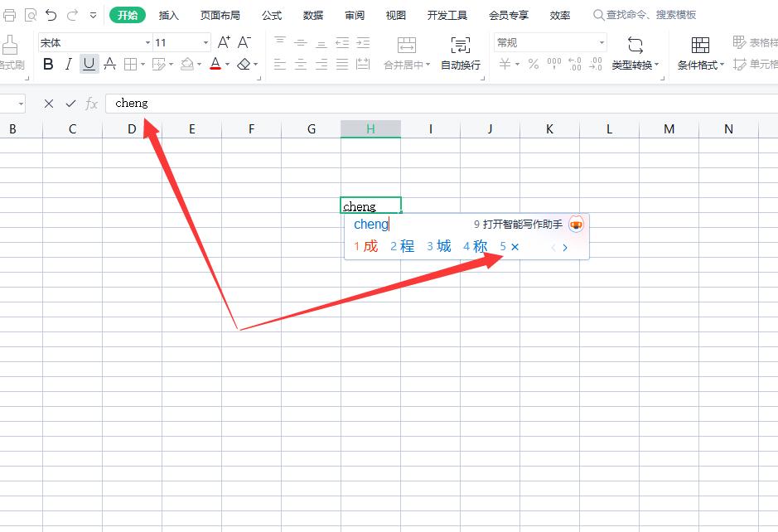Screen dimensions: 778x532
Task: Apply red font color A
Action: (215, 64)
